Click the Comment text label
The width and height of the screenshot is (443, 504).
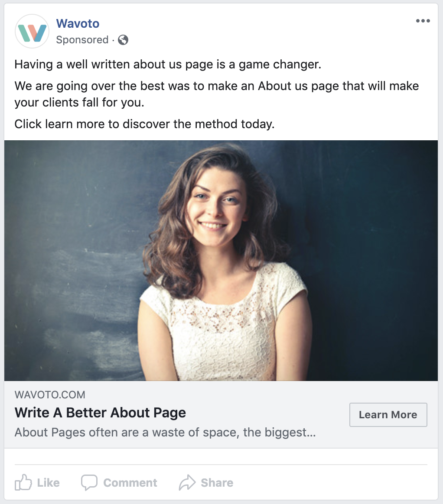tap(130, 483)
